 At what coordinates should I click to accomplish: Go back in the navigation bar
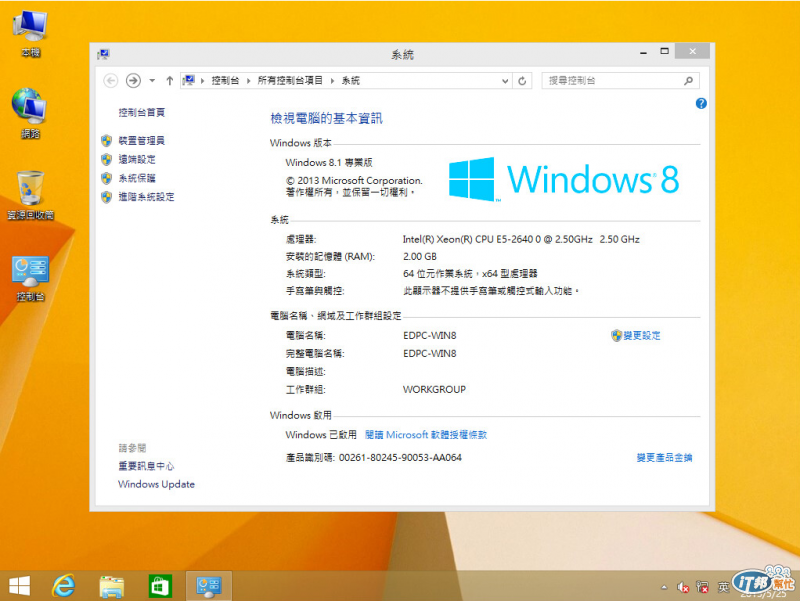pos(111,81)
